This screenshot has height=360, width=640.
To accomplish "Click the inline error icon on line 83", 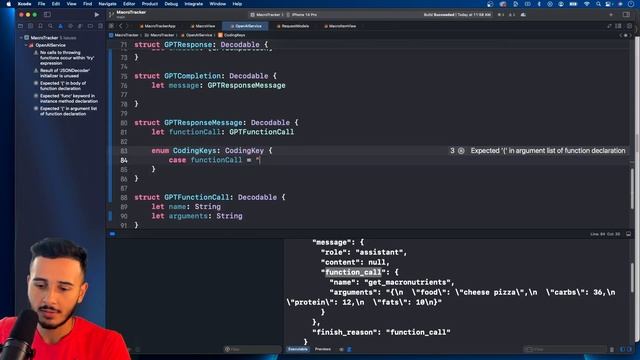I will [x=461, y=151].
